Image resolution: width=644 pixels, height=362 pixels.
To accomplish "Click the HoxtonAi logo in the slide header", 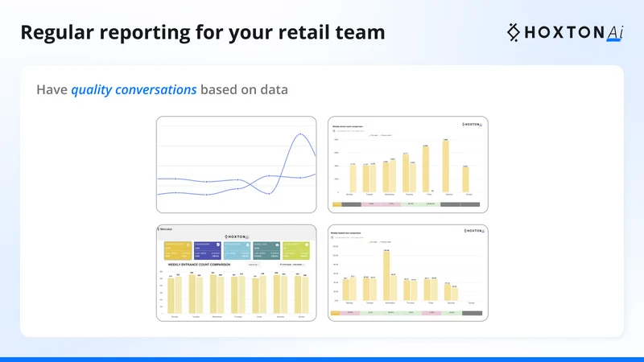I will (566, 32).
